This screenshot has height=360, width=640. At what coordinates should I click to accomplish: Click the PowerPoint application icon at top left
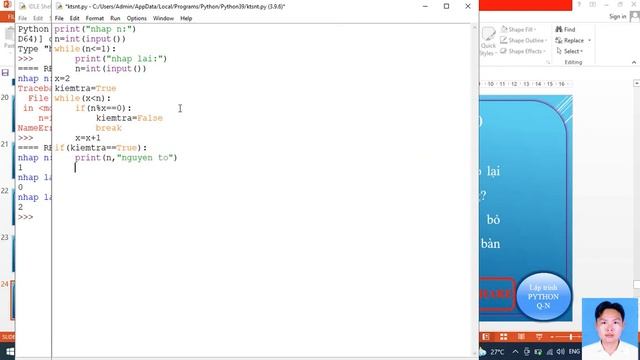(7, 5)
